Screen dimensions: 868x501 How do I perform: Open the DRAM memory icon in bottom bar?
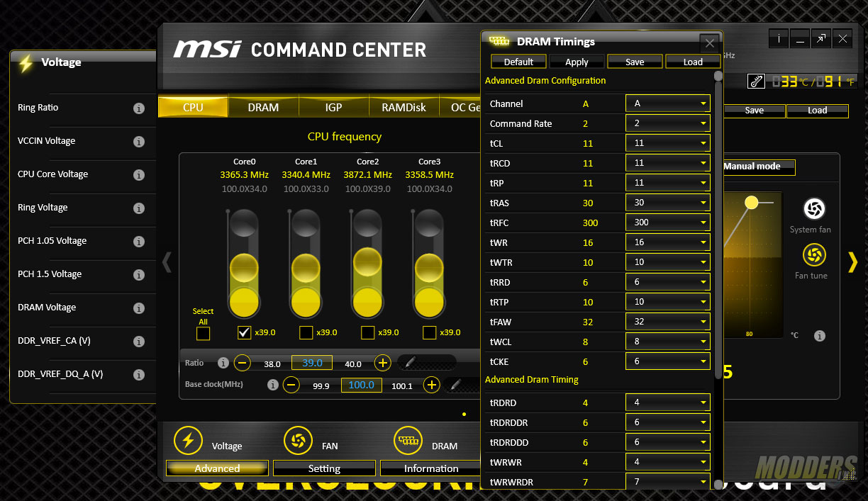pos(408,440)
